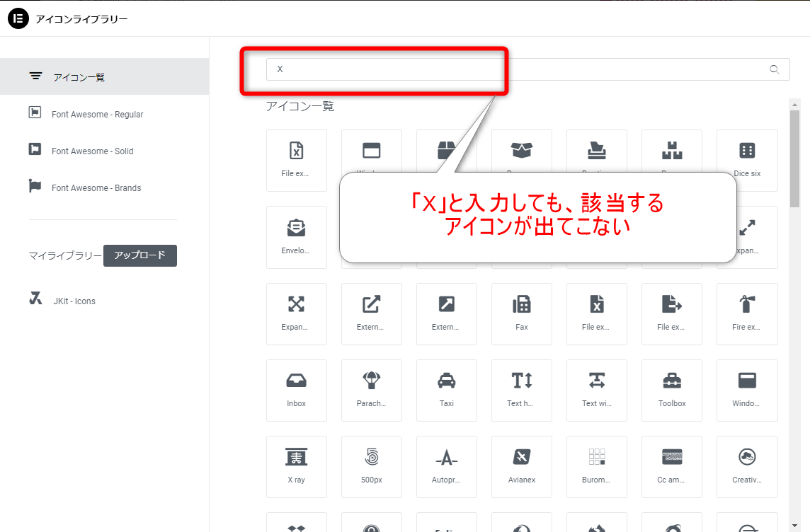Select the Taxi icon
Image resolution: width=810 pixels, height=532 pixels.
pos(447,391)
